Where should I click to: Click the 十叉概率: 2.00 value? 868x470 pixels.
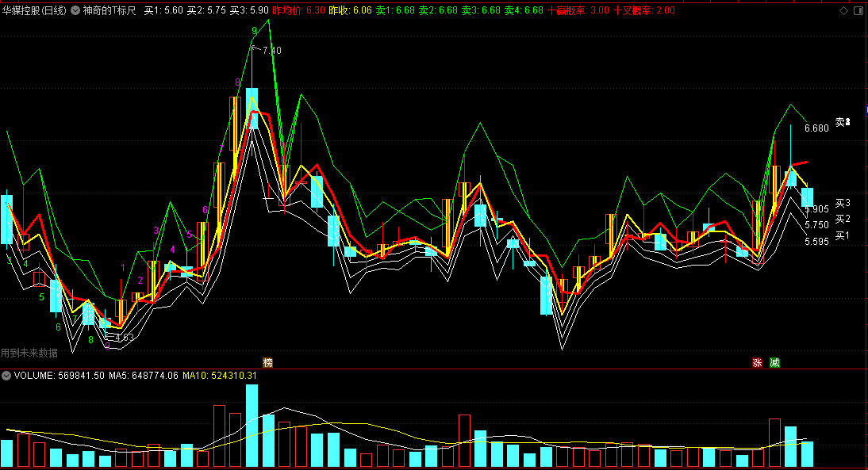pyautogui.click(x=644, y=10)
